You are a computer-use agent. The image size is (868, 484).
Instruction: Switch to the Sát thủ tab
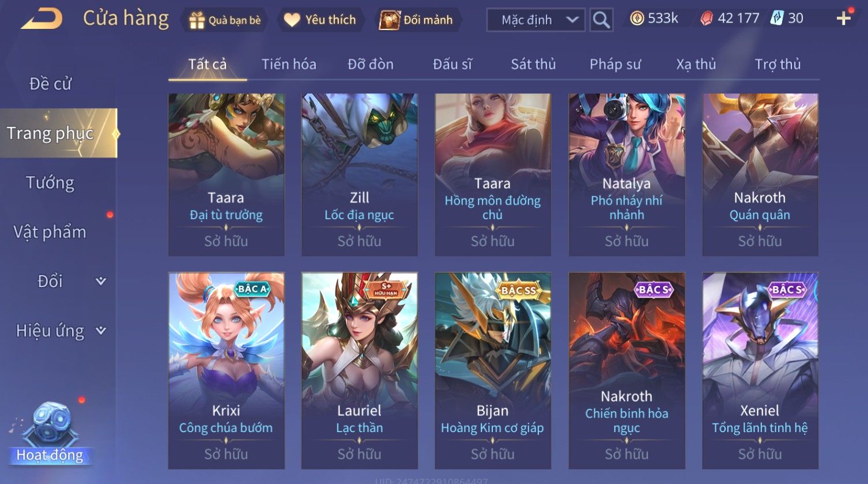pos(533,64)
